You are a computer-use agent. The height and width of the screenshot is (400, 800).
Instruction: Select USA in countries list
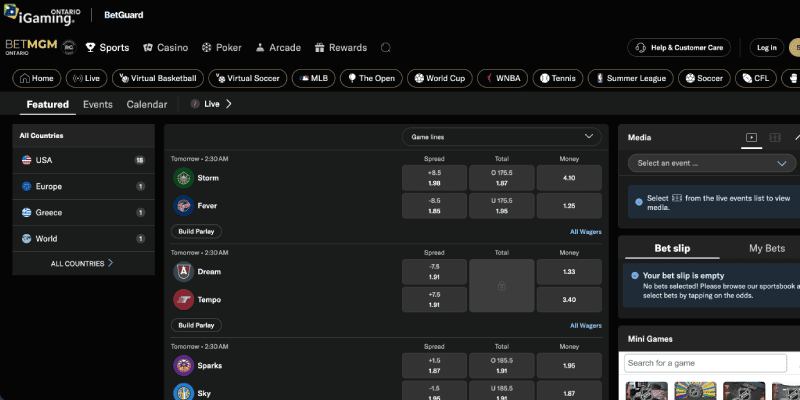[x=83, y=160]
